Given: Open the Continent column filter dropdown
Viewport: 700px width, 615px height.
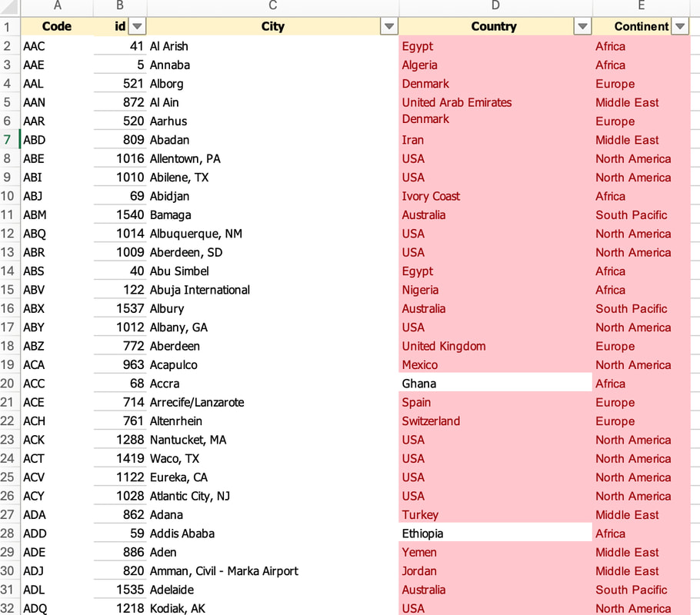Looking at the screenshot, I should pos(680,26).
